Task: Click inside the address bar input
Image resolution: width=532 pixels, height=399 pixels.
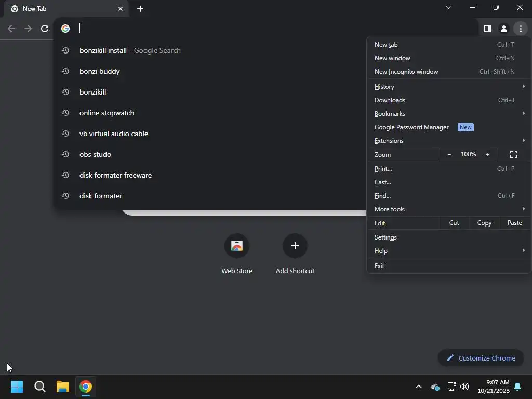Action: 271,29
